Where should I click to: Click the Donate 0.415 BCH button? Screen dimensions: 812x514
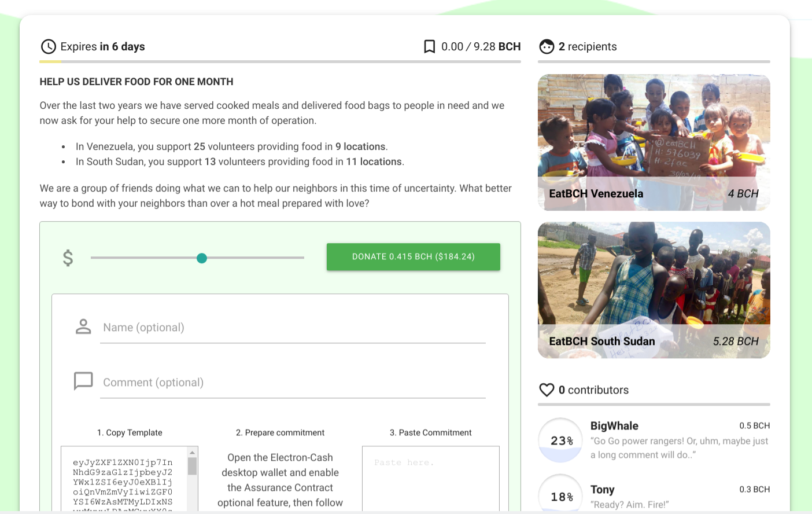[x=414, y=257]
